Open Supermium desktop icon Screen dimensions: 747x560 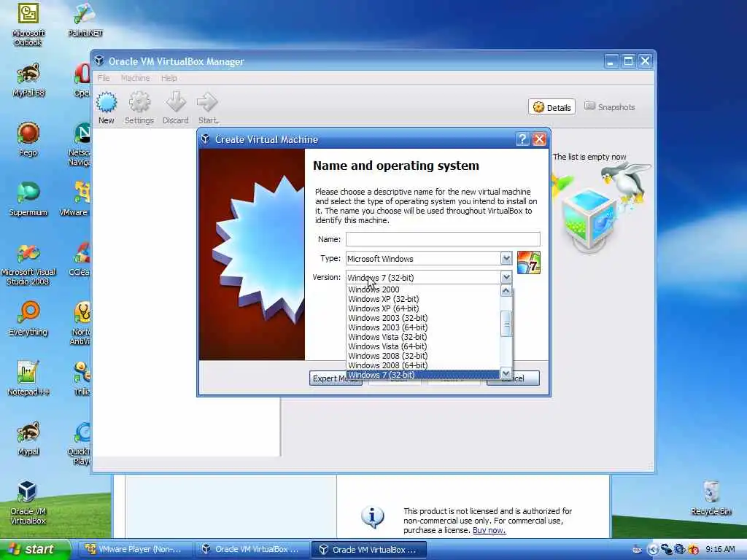[x=28, y=199]
